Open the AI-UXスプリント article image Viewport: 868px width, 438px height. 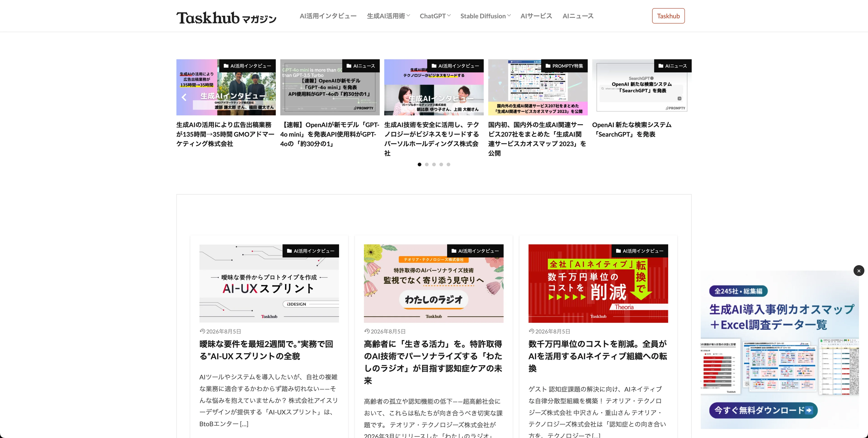pyautogui.click(x=269, y=283)
